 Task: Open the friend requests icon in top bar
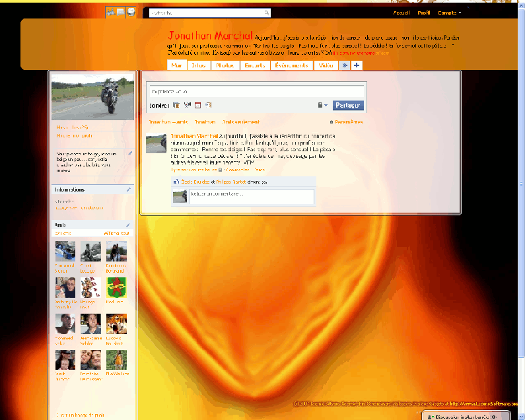(x=110, y=13)
